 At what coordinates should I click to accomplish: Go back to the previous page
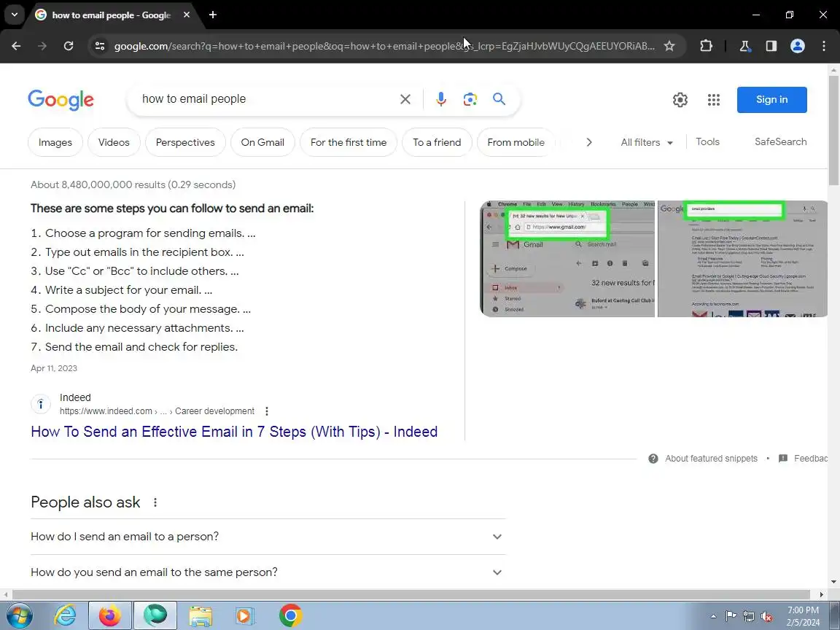(x=16, y=46)
